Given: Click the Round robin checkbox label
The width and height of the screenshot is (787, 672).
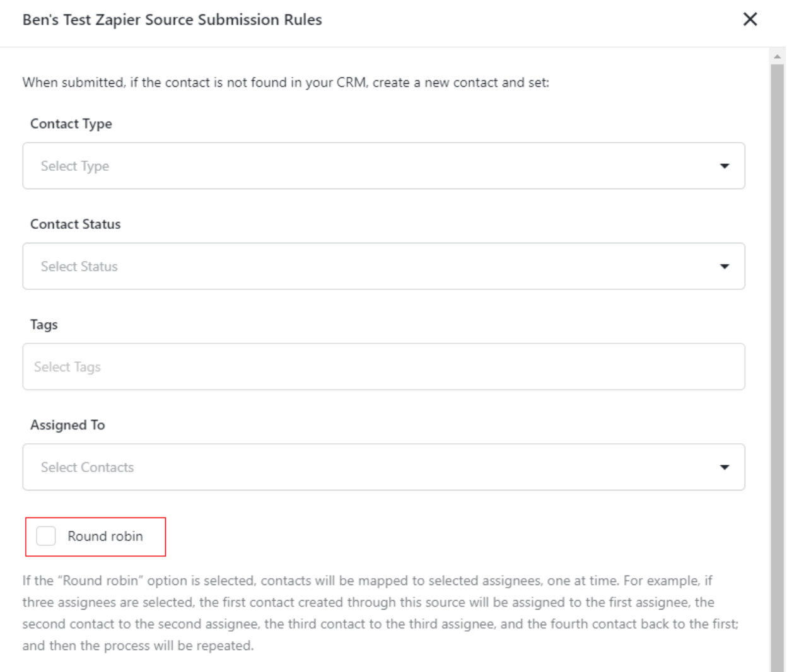Looking at the screenshot, I should coord(105,536).
